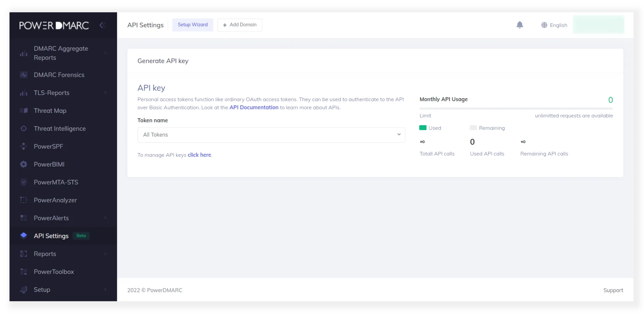Click the Reports sidebar icon

click(x=23, y=254)
